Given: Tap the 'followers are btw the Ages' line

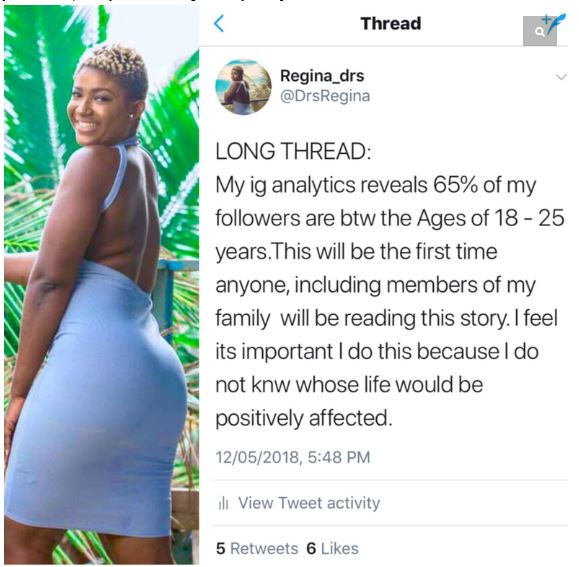Looking at the screenshot, I should pos(390,218).
